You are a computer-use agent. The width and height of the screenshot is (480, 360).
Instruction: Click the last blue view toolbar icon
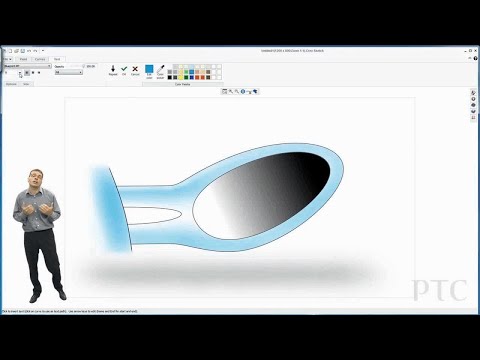pos(255,91)
